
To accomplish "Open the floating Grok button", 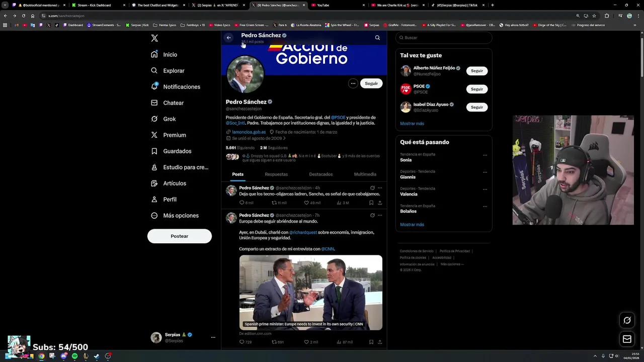I will 627,320.
